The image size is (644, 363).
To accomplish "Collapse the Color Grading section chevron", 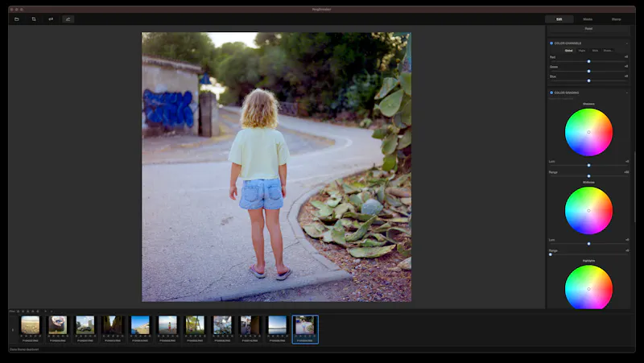I will pyautogui.click(x=627, y=93).
